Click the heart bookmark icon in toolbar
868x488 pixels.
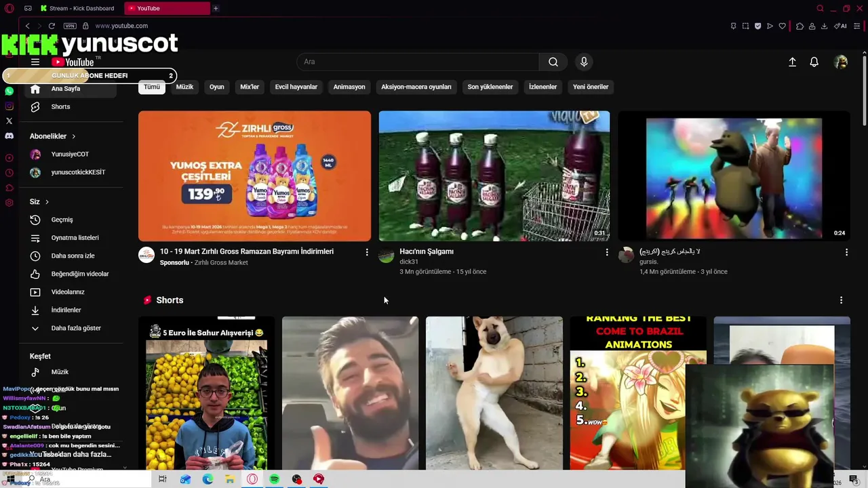(x=782, y=26)
